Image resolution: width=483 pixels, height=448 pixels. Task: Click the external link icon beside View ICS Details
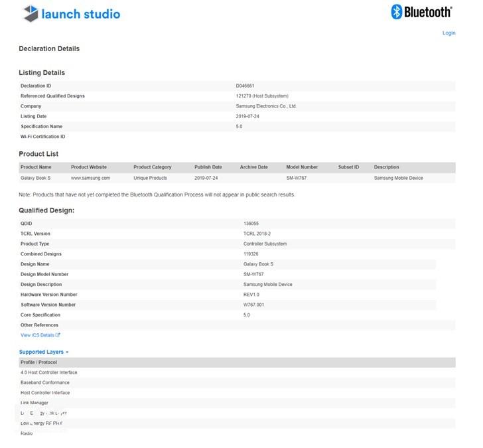point(58,335)
